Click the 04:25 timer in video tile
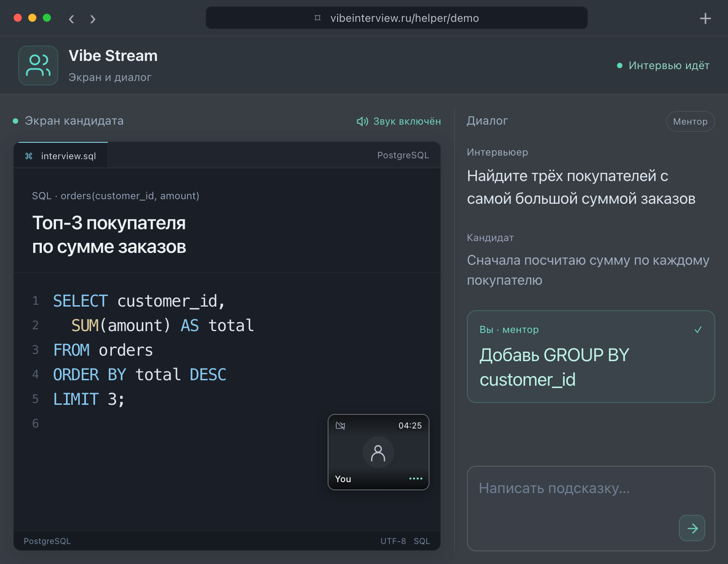The width and height of the screenshot is (728, 564). (410, 426)
